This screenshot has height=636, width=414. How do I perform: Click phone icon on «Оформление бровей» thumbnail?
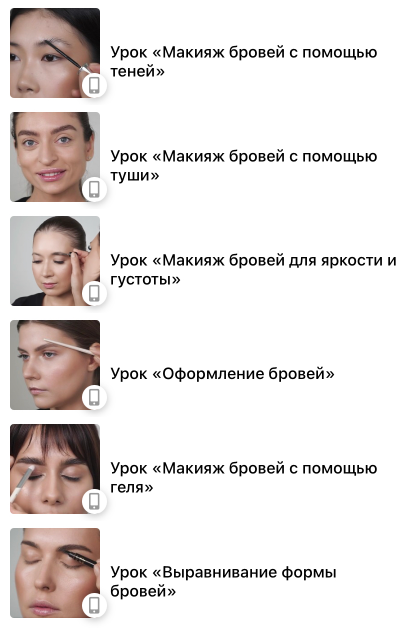(x=94, y=397)
